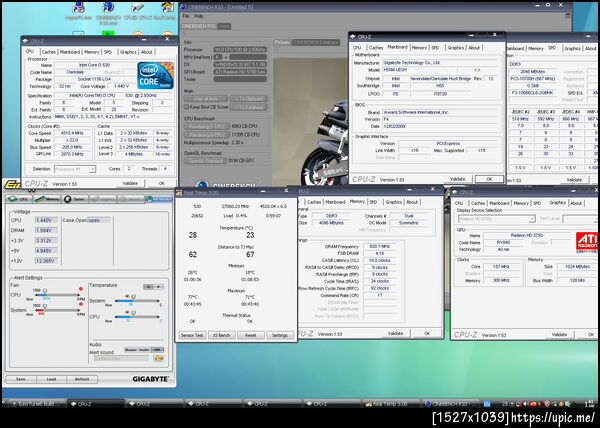Screen dimensions: 600x428
Task: Open the RealTemp desktop shortcut
Action: 165,11
